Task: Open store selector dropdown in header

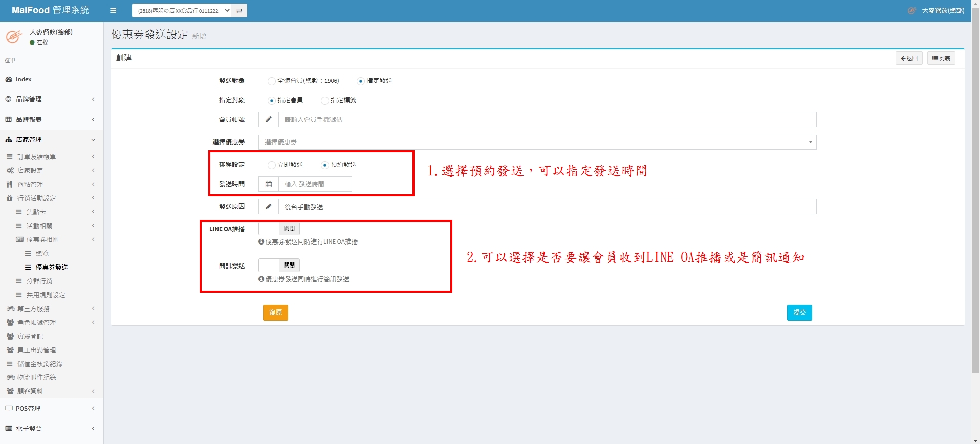Action: point(182,11)
